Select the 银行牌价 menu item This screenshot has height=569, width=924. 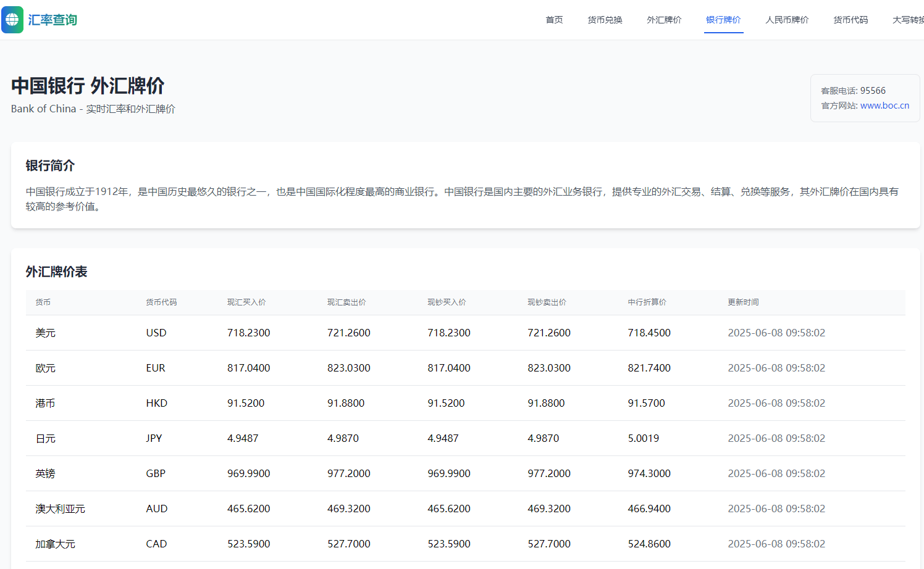[723, 20]
